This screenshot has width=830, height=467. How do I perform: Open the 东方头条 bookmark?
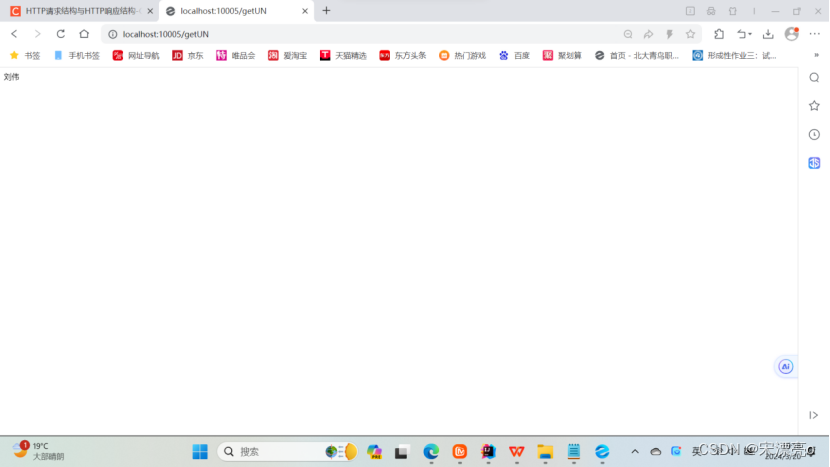click(403, 55)
